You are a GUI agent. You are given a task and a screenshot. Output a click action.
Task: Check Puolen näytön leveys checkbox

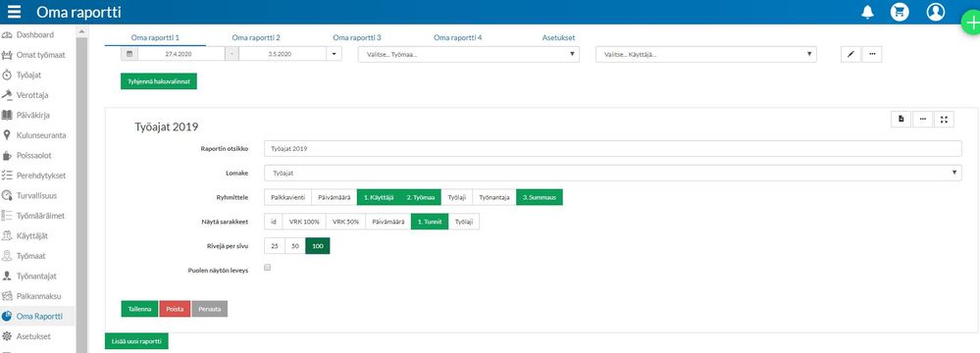(x=268, y=268)
